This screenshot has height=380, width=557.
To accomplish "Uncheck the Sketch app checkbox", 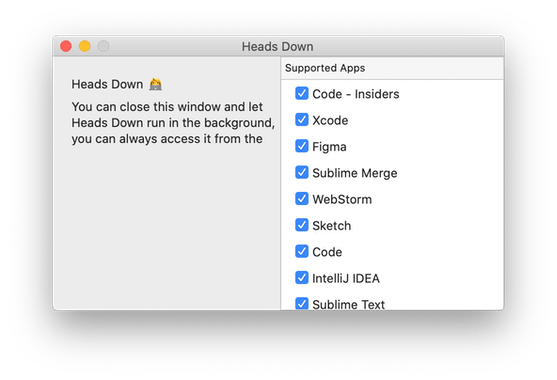I will (x=302, y=225).
